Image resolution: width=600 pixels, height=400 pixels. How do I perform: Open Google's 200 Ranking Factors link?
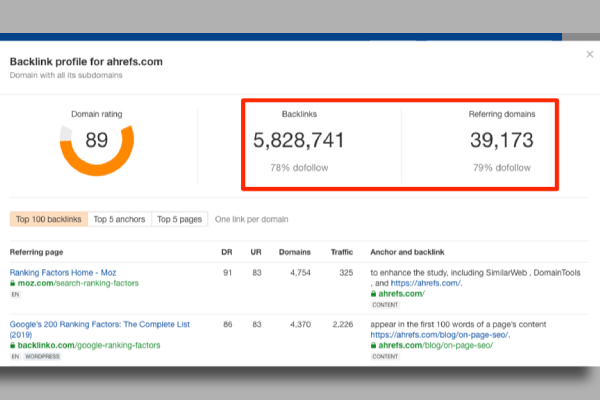[x=99, y=329]
